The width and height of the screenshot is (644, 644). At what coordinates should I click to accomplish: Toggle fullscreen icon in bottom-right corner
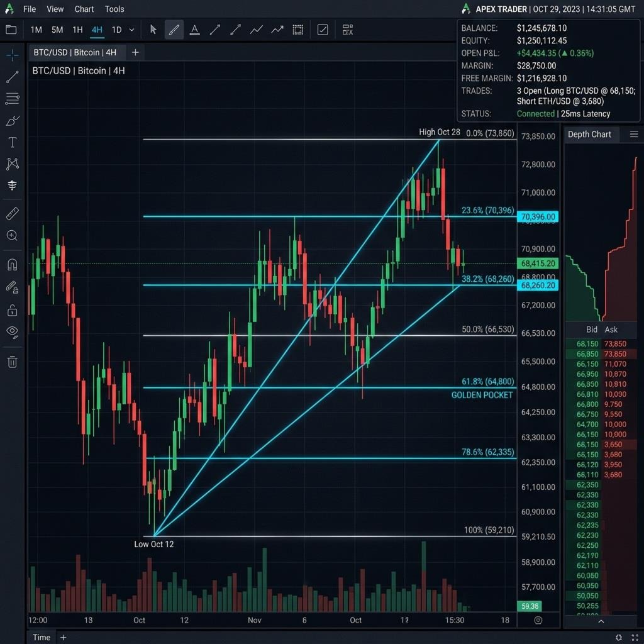coord(635,638)
